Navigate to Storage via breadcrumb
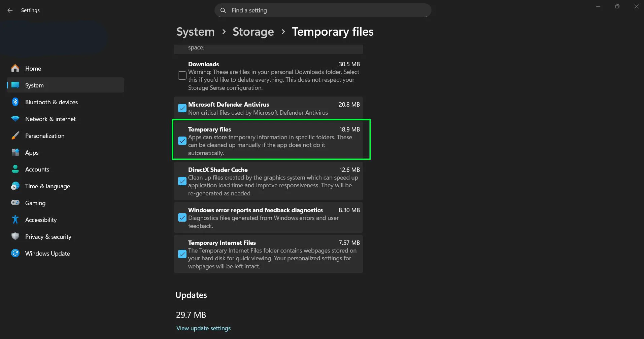The width and height of the screenshot is (644, 339). click(x=253, y=32)
